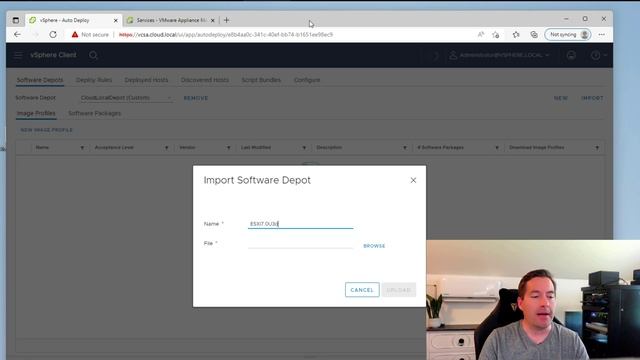This screenshot has height=360, width=640.
Task: Click the UPLOAD button in the dialog
Action: pos(399,290)
